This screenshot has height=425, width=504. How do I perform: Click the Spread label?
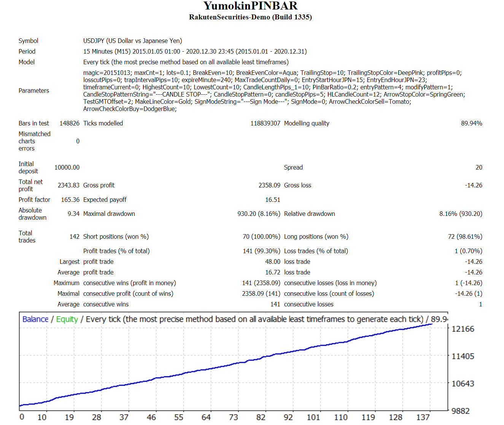293,167
